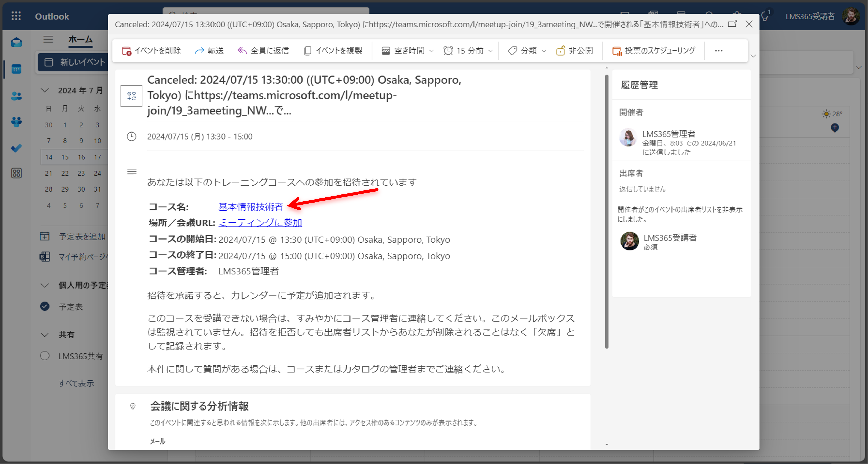Image resolution: width=868 pixels, height=464 pixels.
Task: Click the meeting insights lightbulb icon
Action: [x=133, y=407]
